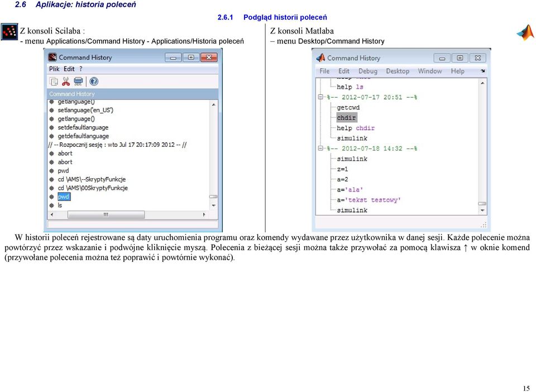Maximize the Matlab Command History window
Image resolution: width=536 pixels, height=392 pixels.
460,58
